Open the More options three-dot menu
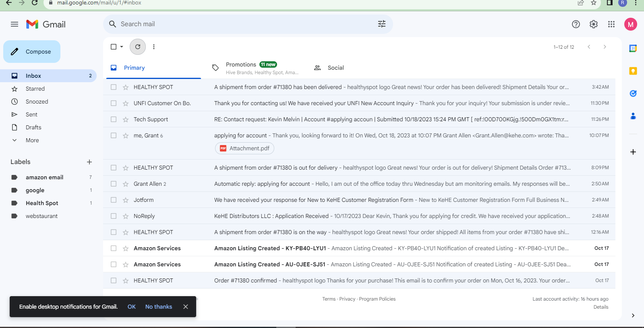 154,47
